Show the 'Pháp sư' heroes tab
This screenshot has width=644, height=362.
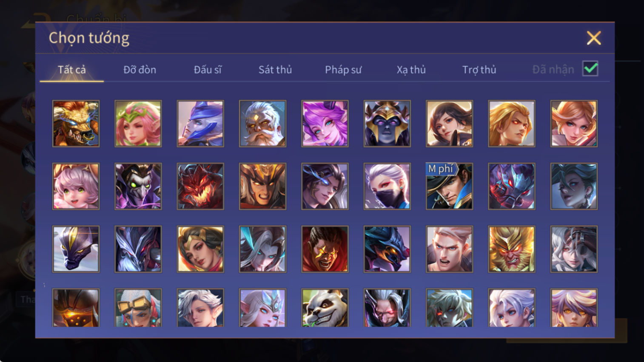[343, 70]
